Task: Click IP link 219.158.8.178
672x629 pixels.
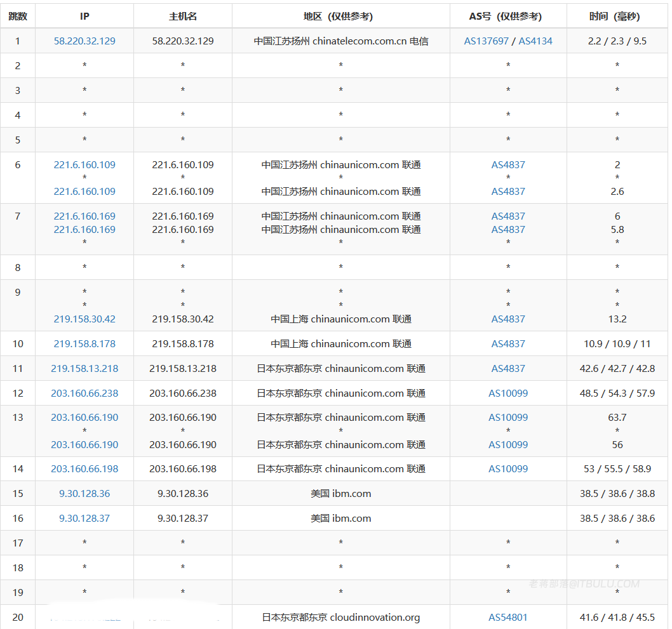Action: click(84, 344)
